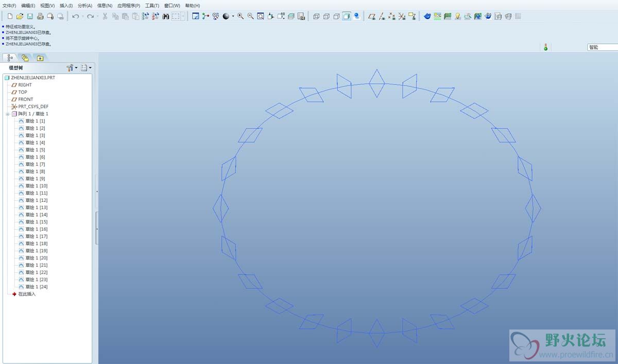Image resolution: width=618 pixels, height=364 pixels.
Task: Click the Save disk icon in toolbar
Action: point(30,16)
